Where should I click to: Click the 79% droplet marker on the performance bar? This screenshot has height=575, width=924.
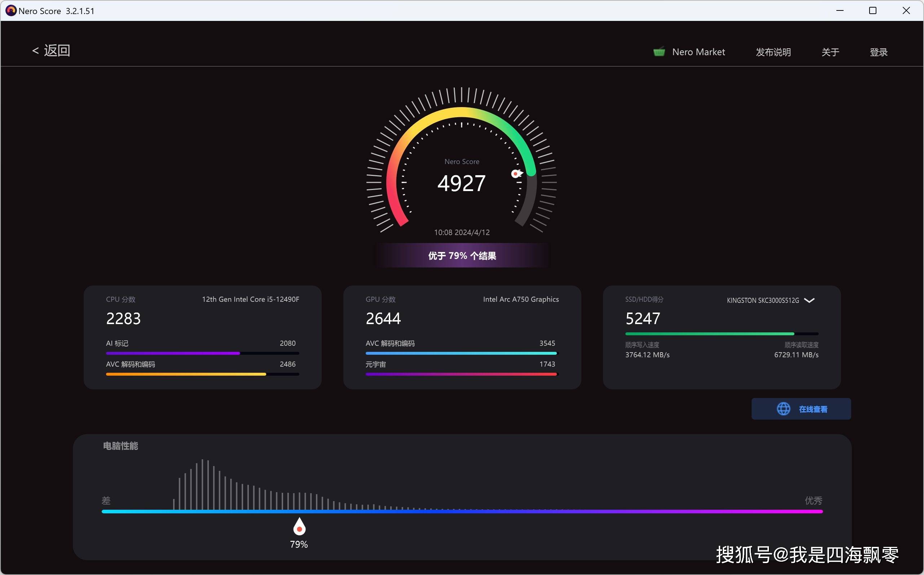click(x=299, y=527)
